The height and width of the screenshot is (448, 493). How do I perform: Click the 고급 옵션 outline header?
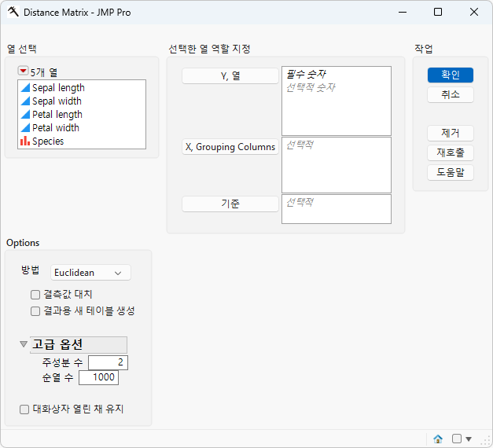tap(79, 345)
